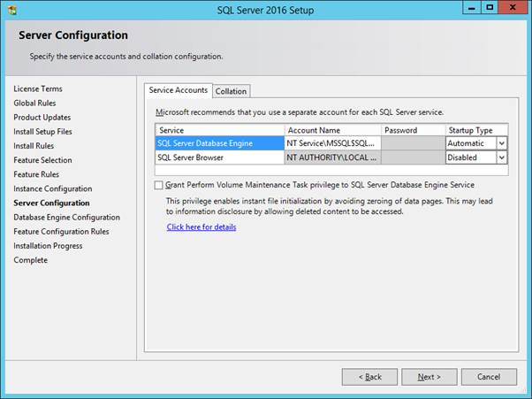The width and height of the screenshot is (532, 399).
Task: Select the SQL Server Browser service row
Action: pyautogui.click(x=220, y=157)
